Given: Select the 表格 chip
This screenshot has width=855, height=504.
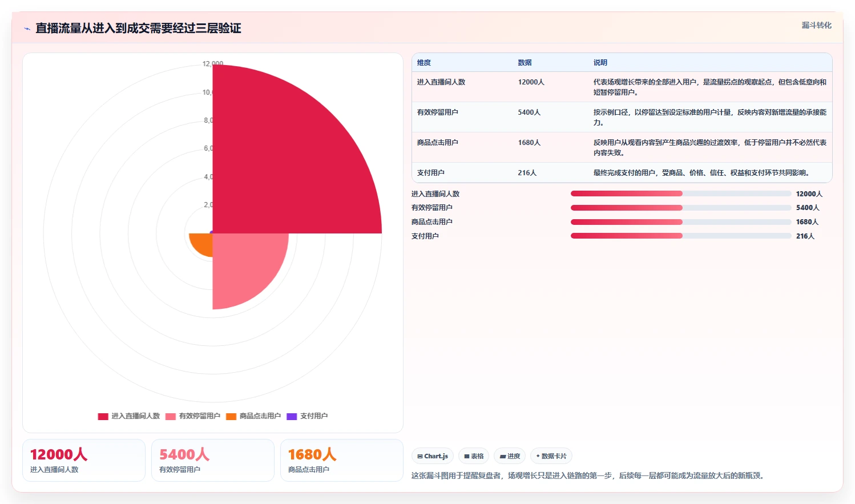Looking at the screenshot, I should (x=474, y=456).
